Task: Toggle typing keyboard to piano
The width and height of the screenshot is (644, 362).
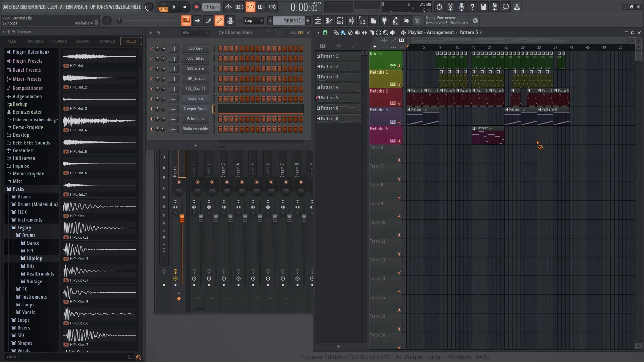Action: [x=186, y=21]
